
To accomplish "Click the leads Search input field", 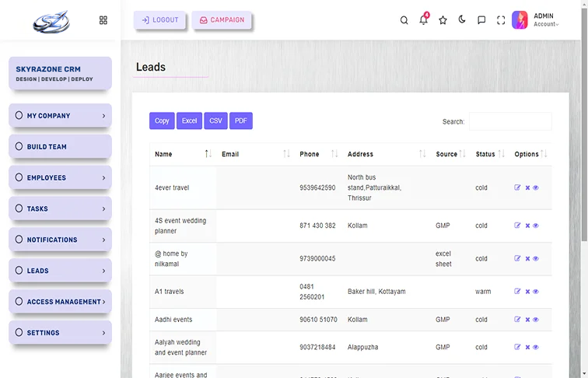I will tap(509, 121).
